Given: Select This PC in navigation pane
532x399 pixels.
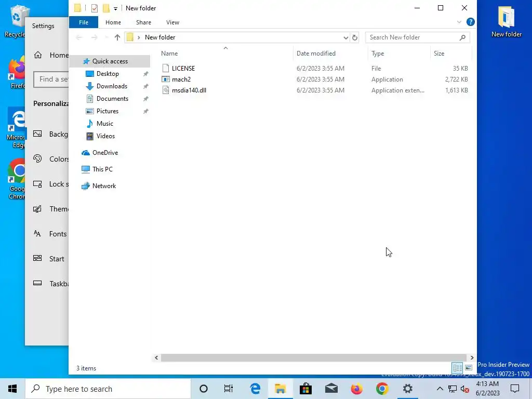Looking at the screenshot, I should click(x=102, y=169).
